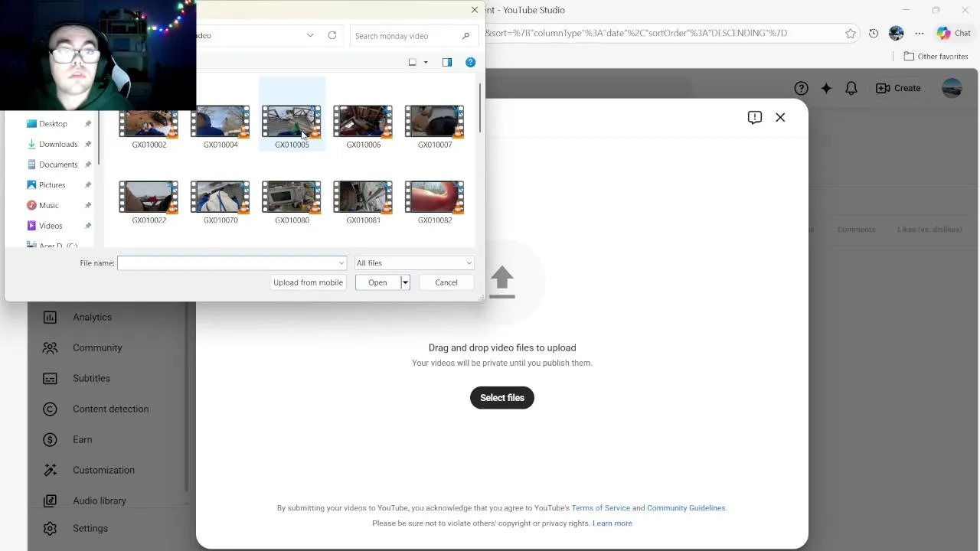Click Upload from mobile button
This screenshot has height=551, width=980.
[308, 282]
